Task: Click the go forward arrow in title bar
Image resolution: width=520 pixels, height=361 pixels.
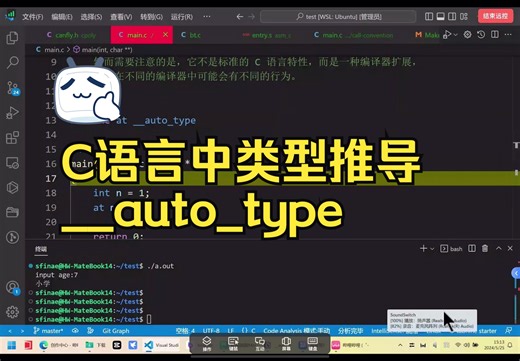Action: point(252,16)
